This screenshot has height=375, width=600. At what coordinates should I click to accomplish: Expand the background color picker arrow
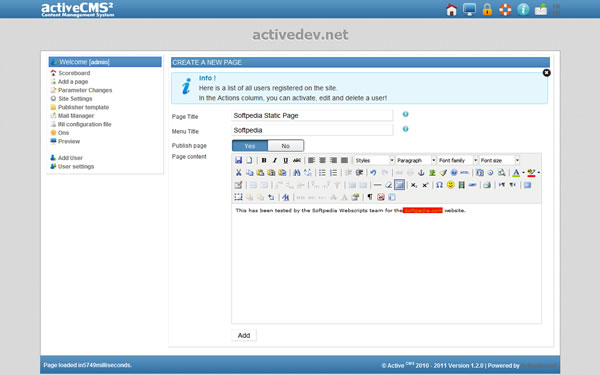click(539, 173)
